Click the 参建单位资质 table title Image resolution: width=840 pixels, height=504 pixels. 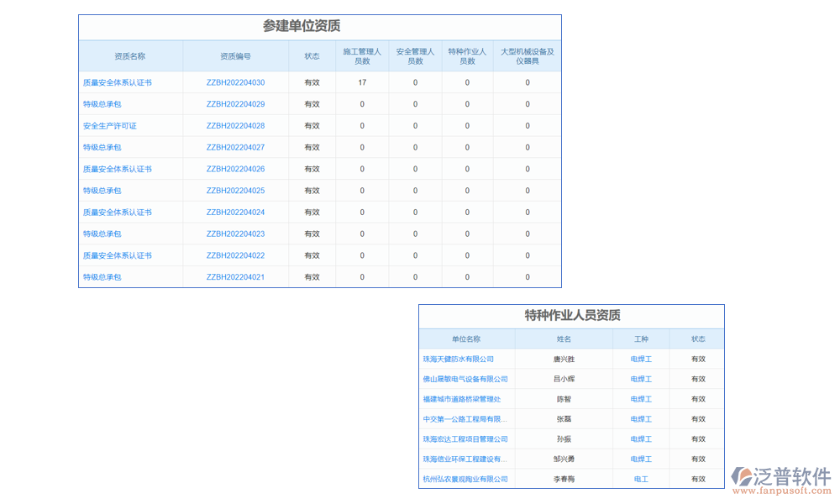[319, 26]
